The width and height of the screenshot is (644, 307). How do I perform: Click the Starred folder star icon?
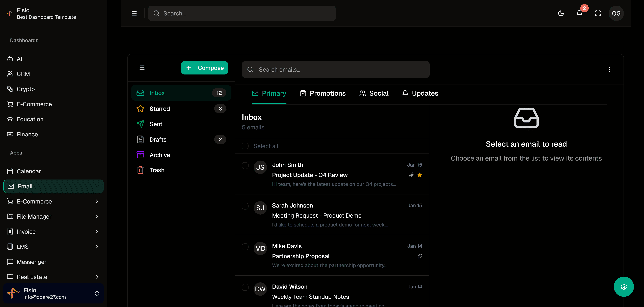[140, 109]
